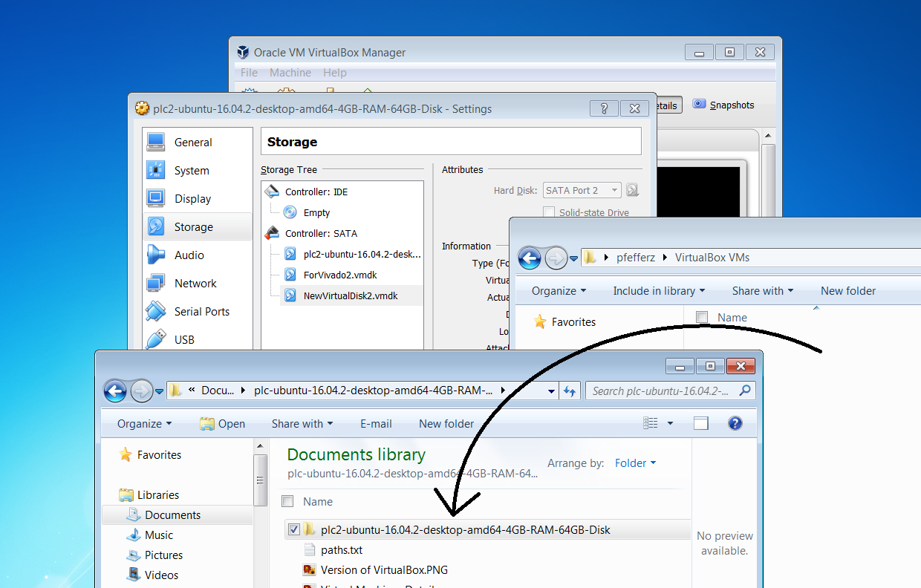Select paths.txt file
921x588 pixels.
(x=333, y=550)
